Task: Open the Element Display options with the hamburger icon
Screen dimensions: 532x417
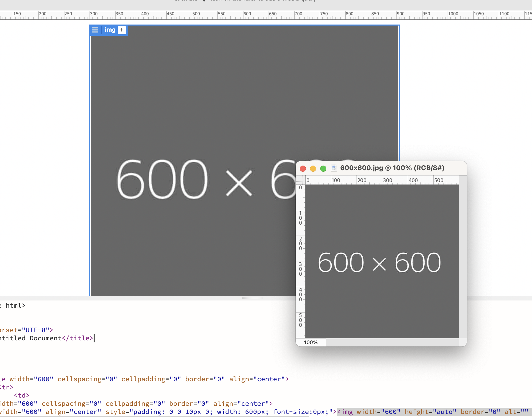Action: point(95,30)
